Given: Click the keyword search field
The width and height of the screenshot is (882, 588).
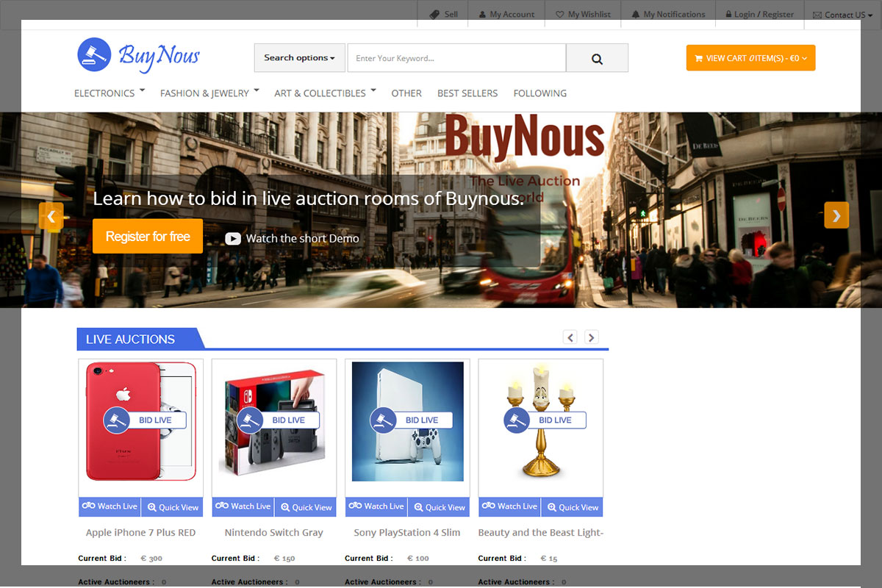Looking at the screenshot, I should (456, 58).
